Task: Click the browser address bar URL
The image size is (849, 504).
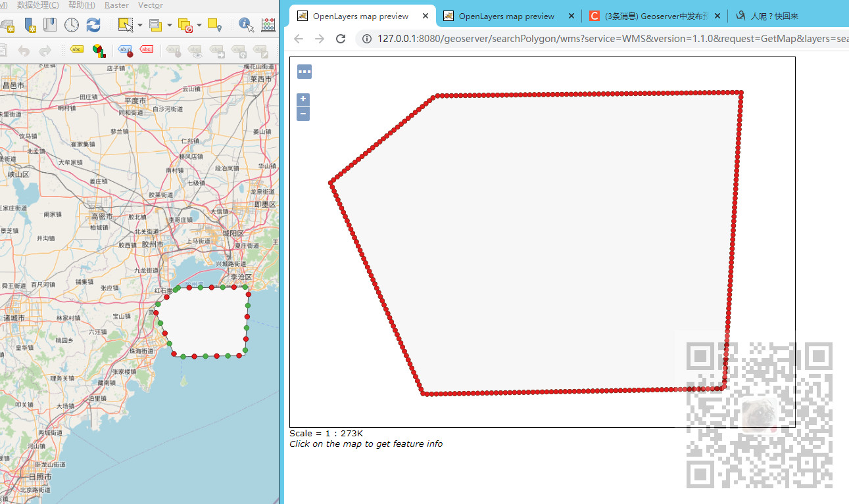Action: (612, 39)
